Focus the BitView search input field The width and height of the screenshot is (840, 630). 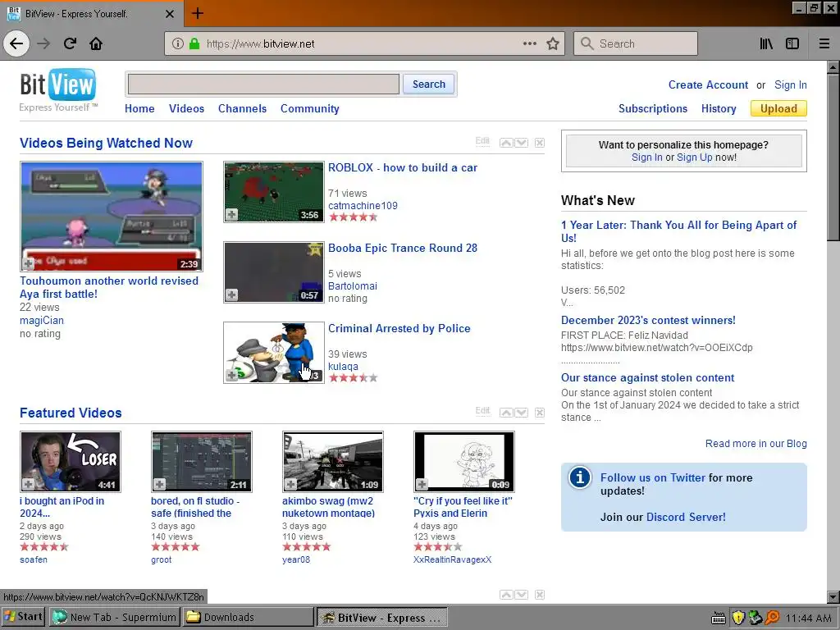coord(263,84)
